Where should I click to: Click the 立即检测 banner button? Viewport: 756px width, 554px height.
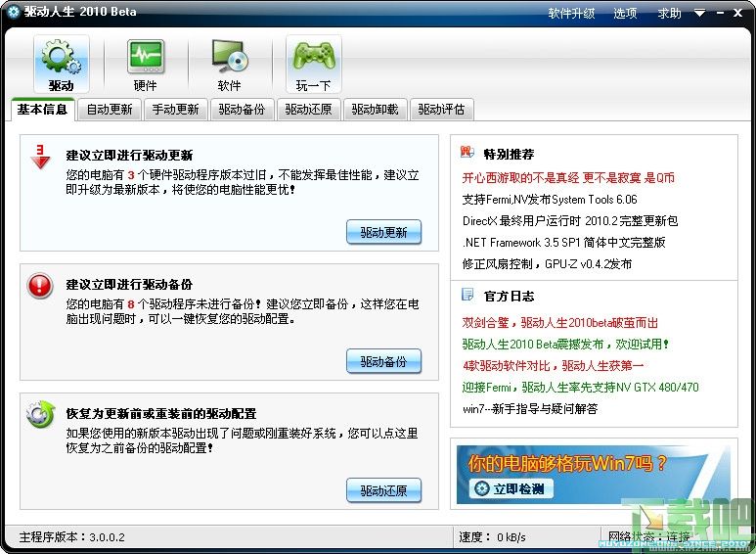(511, 488)
